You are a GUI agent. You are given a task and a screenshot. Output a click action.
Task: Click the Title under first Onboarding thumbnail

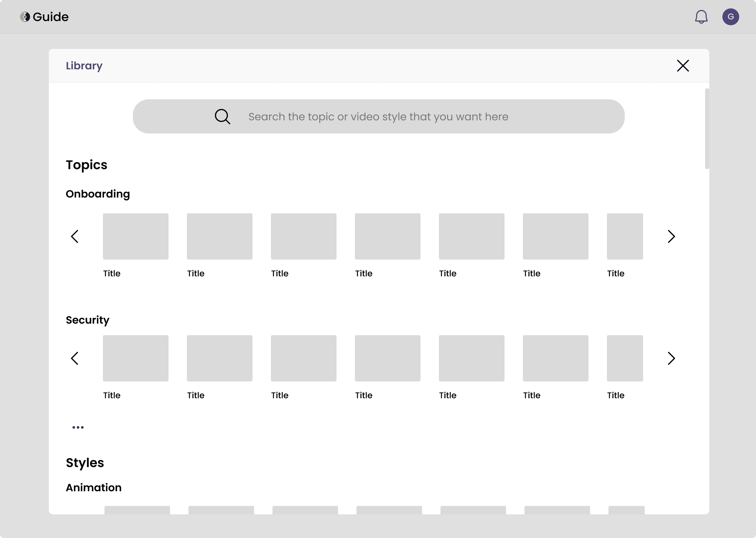(x=112, y=274)
